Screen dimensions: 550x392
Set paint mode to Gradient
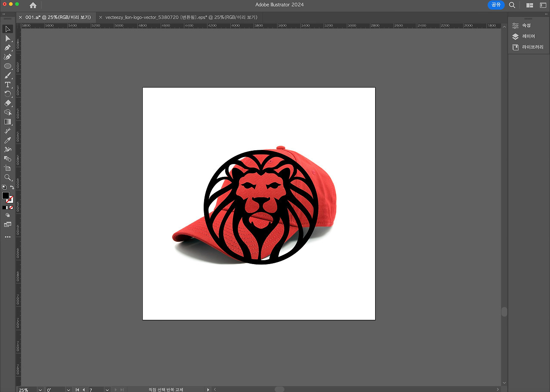(8, 208)
